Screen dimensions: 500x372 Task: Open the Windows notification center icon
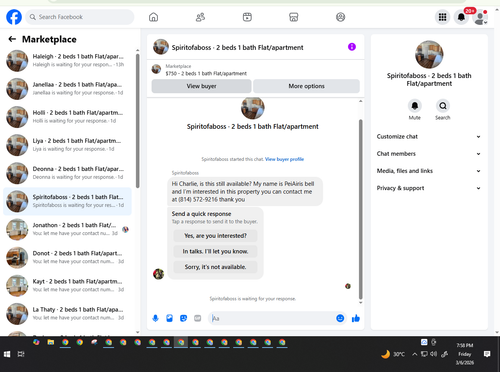487,354
